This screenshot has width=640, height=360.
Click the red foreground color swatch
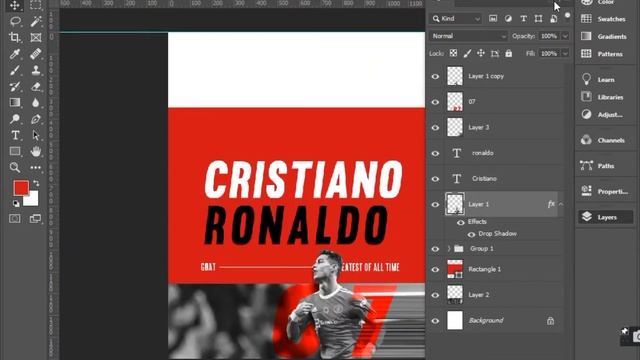point(20,187)
